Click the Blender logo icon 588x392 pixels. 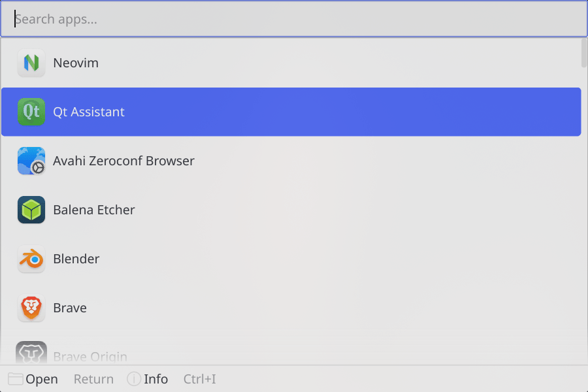click(31, 259)
